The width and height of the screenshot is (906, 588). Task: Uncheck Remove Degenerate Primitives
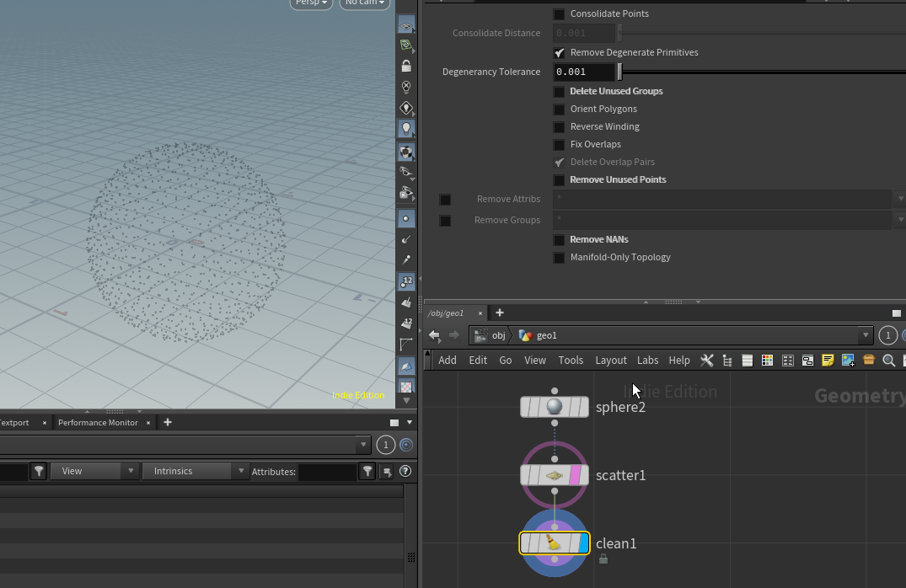pyautogui.click(x=559, y=53)
